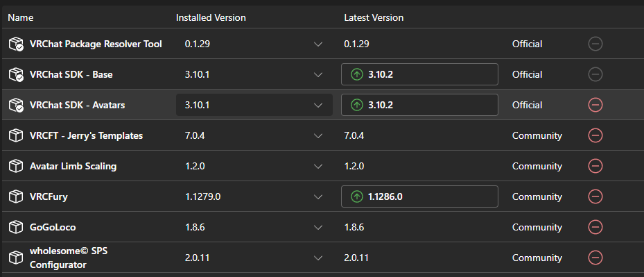Click Official label in VRChat SDK - Base row

[528, 74]
